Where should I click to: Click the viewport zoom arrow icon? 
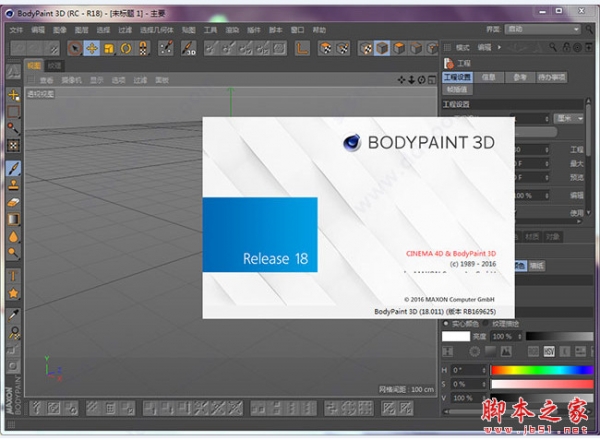[x=411, y=80]
